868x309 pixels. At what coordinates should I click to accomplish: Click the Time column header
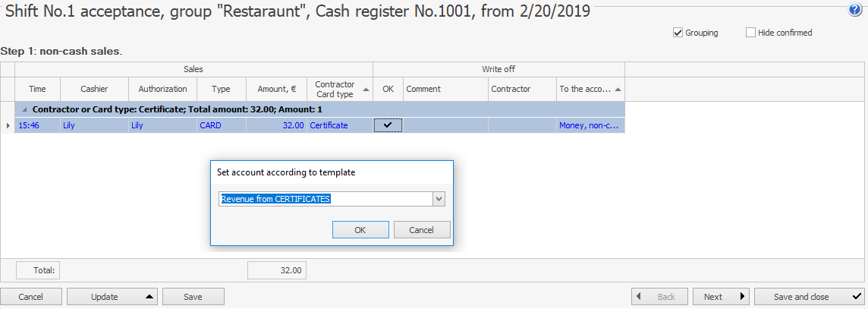point(37,89)
